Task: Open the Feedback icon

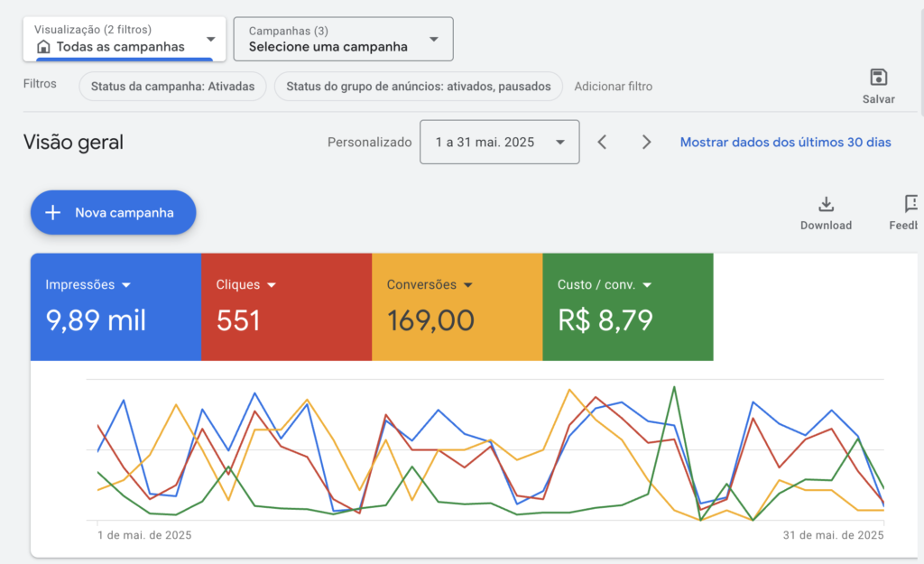Action: click(911, 204)
